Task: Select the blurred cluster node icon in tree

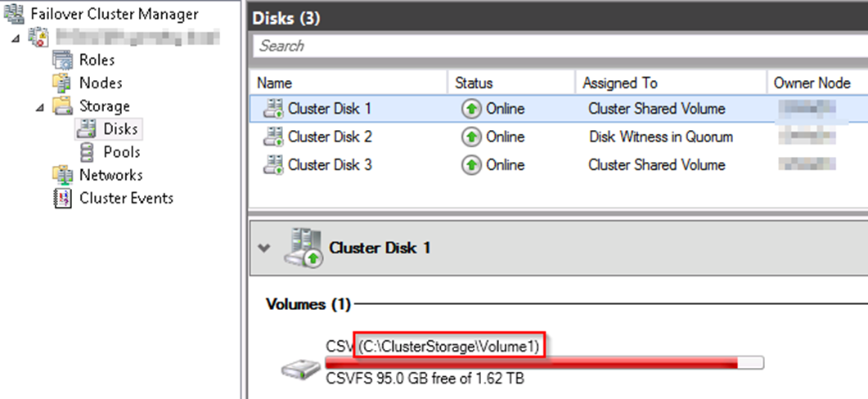Action: coord(40,37)
